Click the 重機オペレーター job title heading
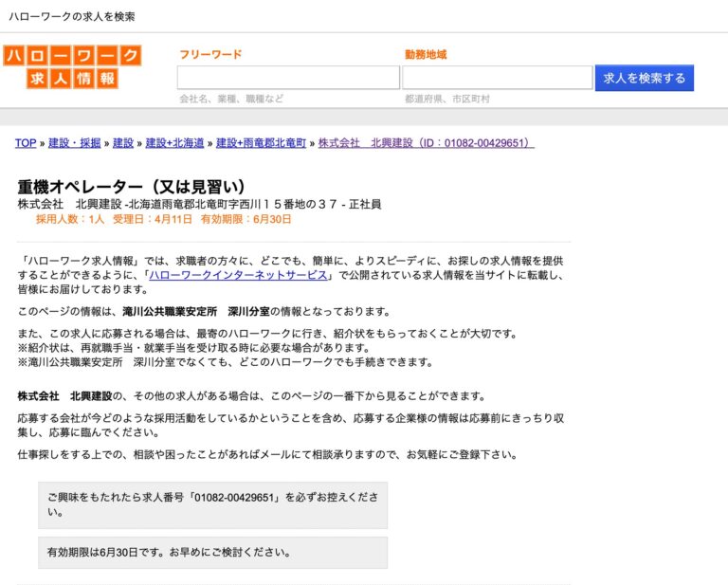728x585 pixels. pos(132,186)
